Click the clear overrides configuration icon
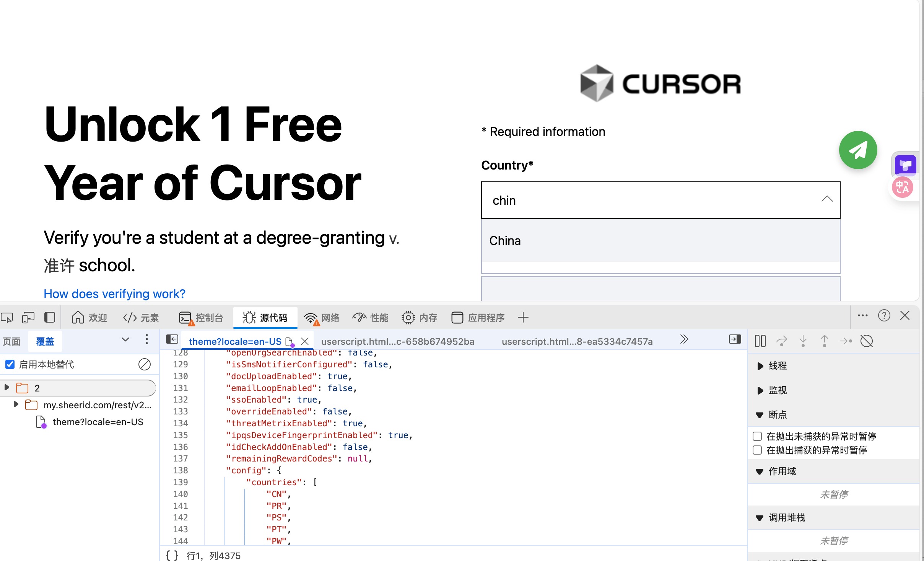 145,364
